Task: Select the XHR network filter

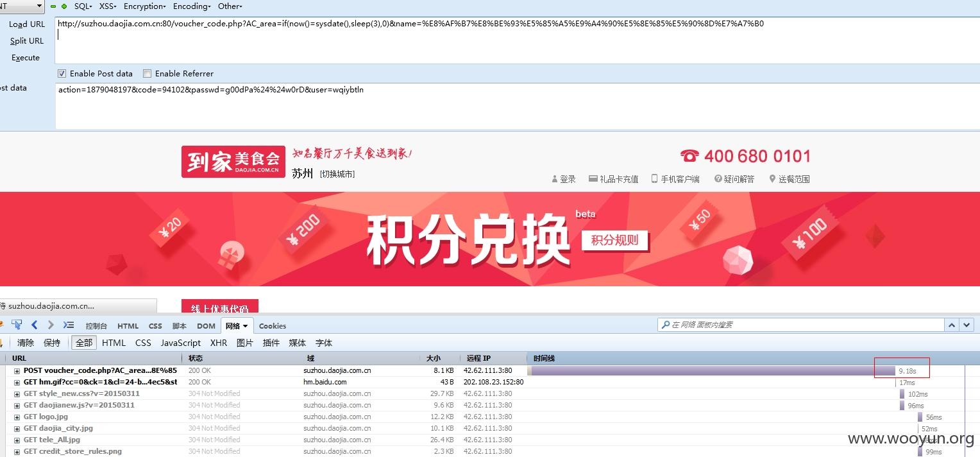Action: click(219, 343)
